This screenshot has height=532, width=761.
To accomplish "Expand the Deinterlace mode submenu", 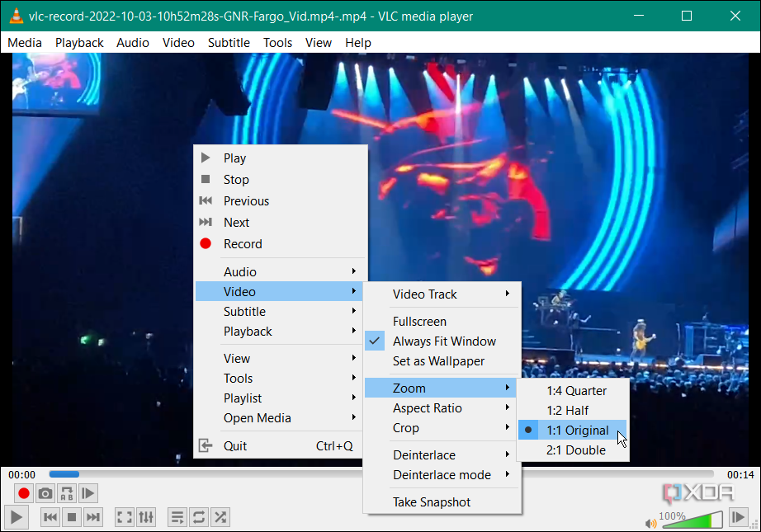I will pos(442,475).
